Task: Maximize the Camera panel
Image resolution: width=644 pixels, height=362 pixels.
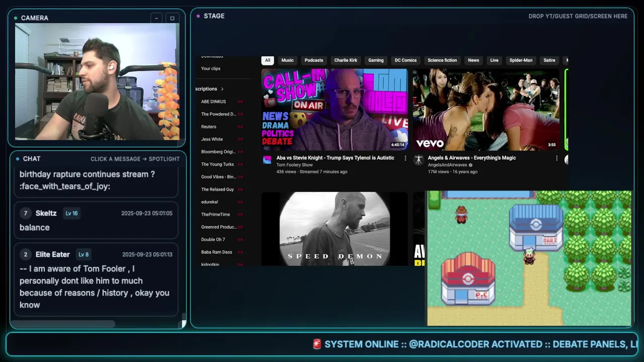Action: point(172,18)
